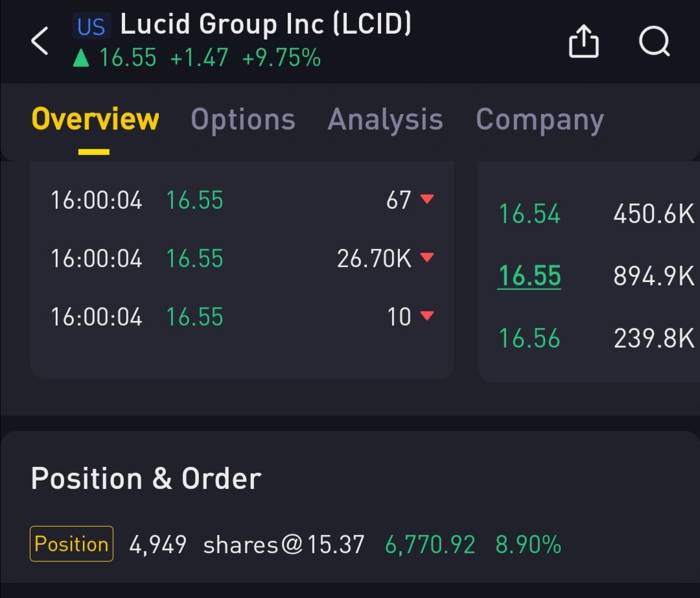This screenshot has width=700, height=598.
Task: Open the Analysis tab
Action: (385, 120)
